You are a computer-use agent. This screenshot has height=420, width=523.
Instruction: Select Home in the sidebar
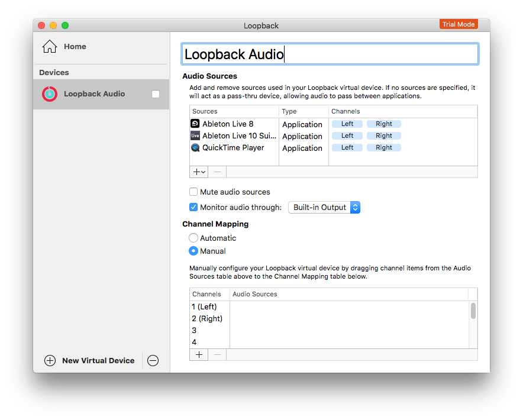75,46
